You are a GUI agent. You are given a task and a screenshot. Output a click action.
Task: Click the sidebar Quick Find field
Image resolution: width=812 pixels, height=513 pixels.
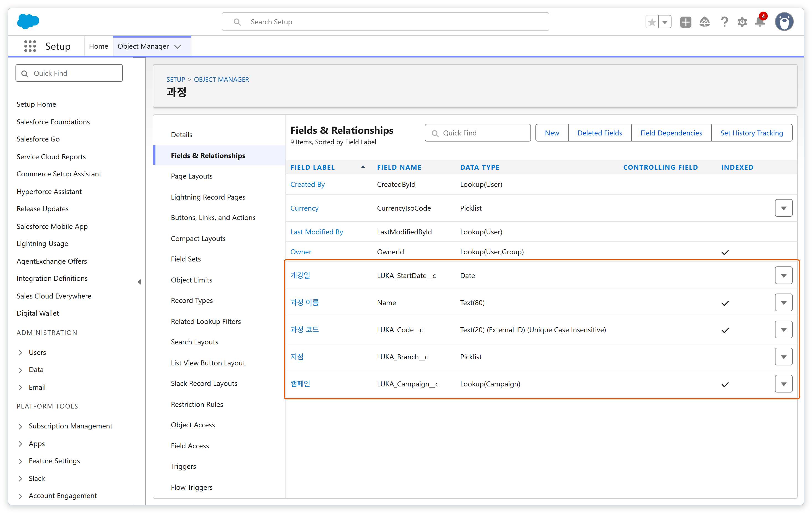point(69,73)
